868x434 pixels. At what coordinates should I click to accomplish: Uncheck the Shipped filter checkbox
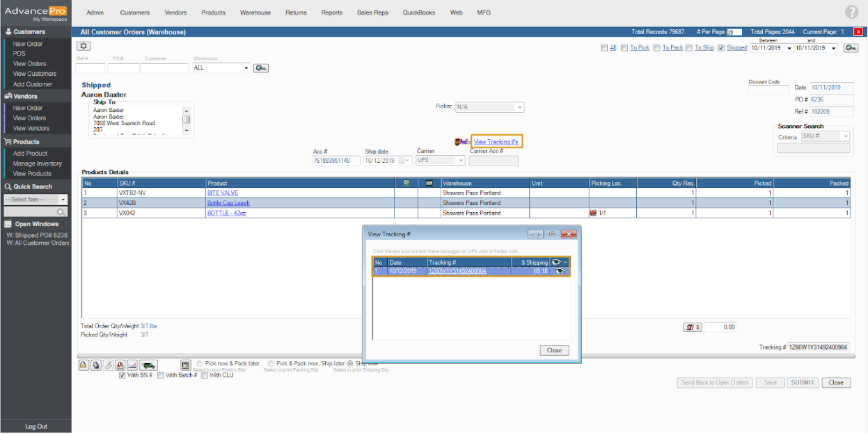[721, 48]
